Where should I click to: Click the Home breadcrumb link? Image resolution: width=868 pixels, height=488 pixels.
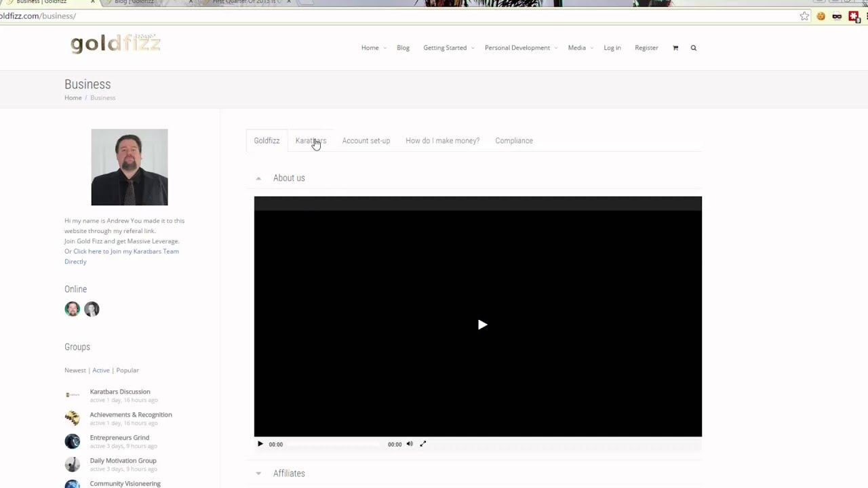(x=73, y=98)
